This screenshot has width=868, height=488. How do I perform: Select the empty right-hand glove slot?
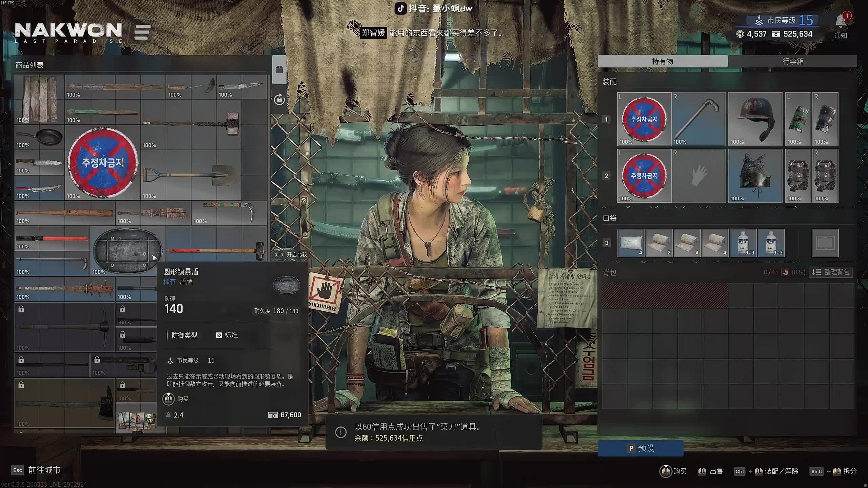click(x=698, y=176)
